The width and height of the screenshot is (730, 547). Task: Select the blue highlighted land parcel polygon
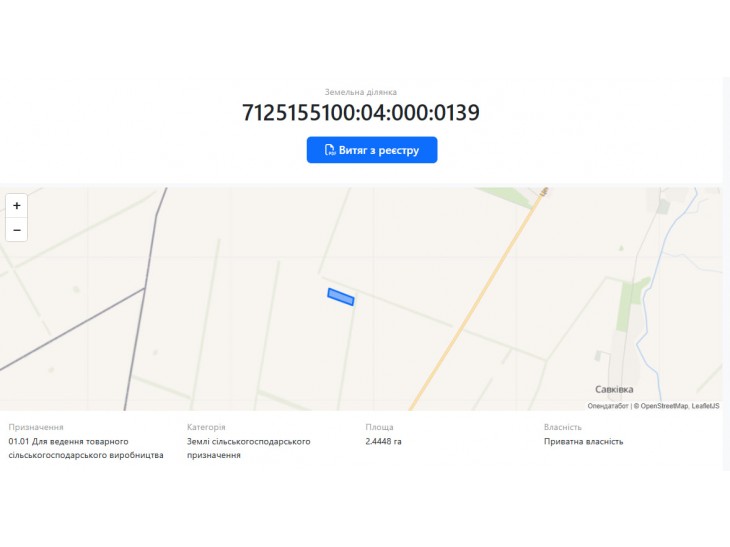pyautogui.click(x=341, y=297)
